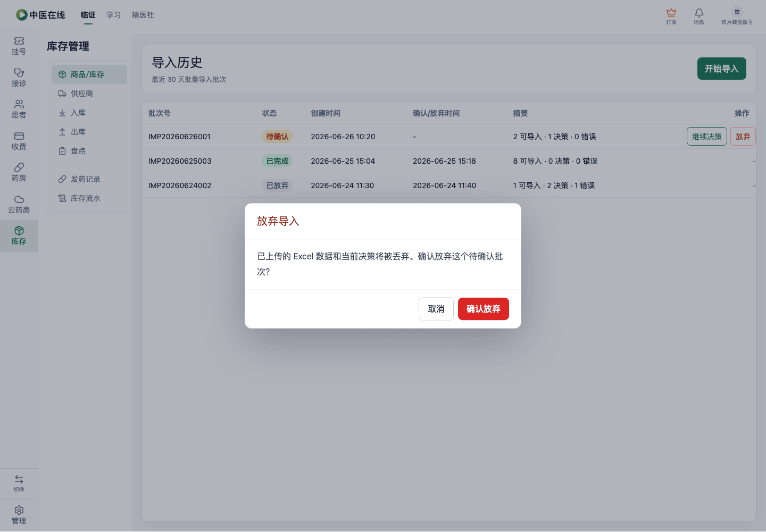
Task: Click batch number IMP20260625003
Action: [180, 161]
